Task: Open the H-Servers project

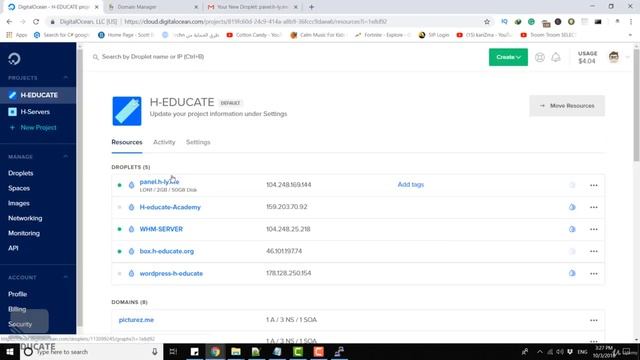Action: click(x=35, y=111)
